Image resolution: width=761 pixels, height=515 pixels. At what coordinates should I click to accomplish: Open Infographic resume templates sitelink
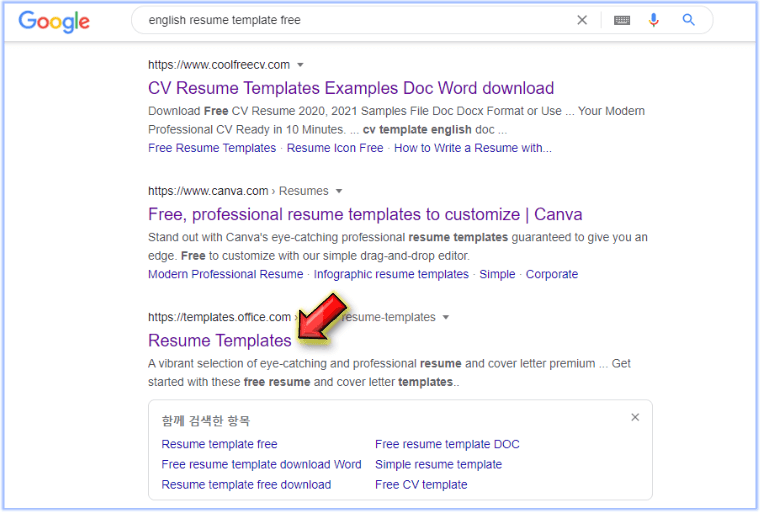pos(391,274)
